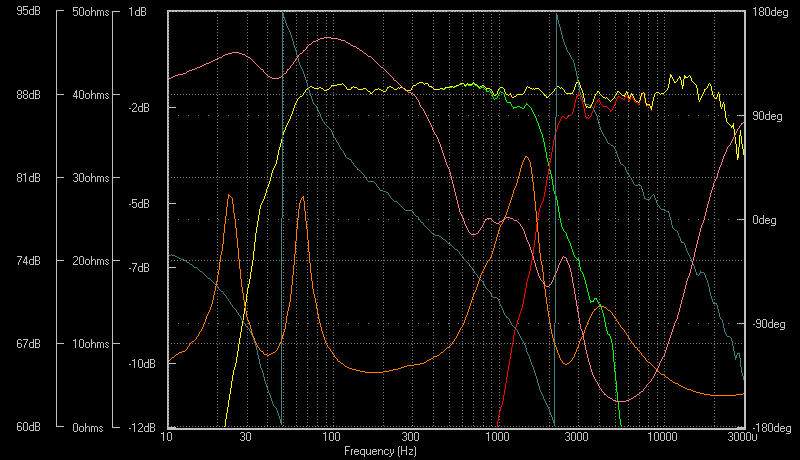Click the 100 frequency tick label
This screenshot has height=460, width=800.
(x=331, y=437)
